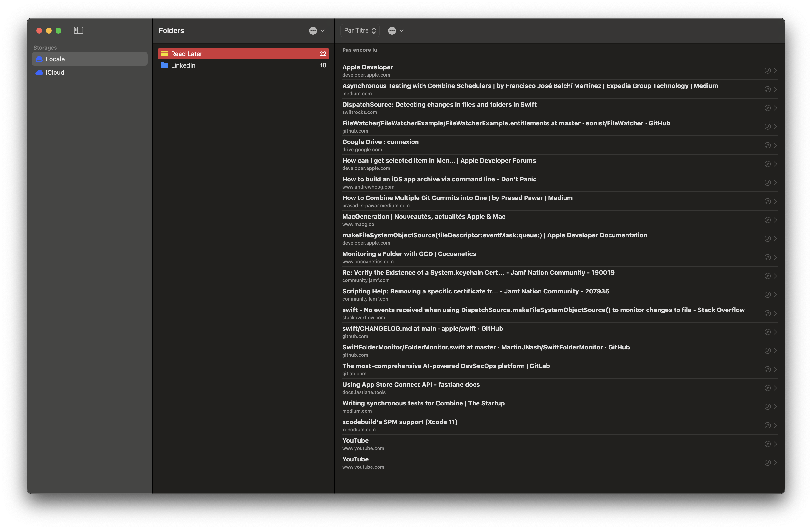
Task: Toggle visibility for Locale storage
Action: point(141,58)
